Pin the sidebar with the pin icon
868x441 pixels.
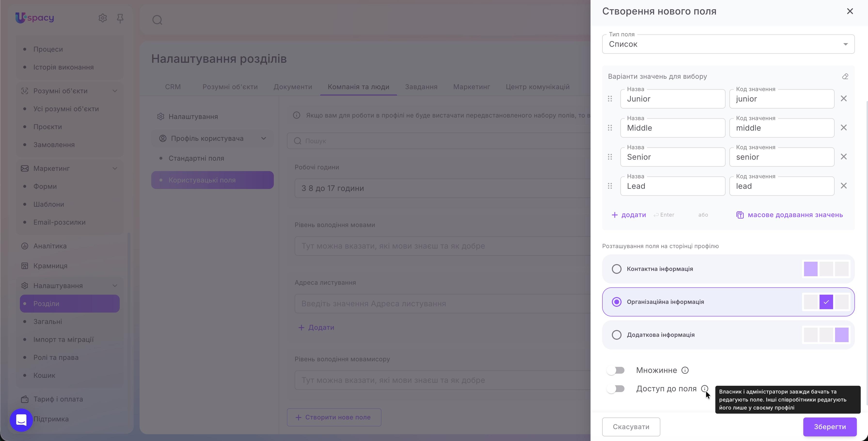coord(120,18)
